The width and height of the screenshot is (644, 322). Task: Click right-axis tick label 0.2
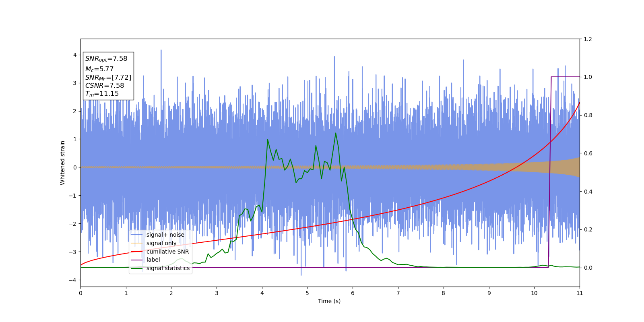click(588, 229)
